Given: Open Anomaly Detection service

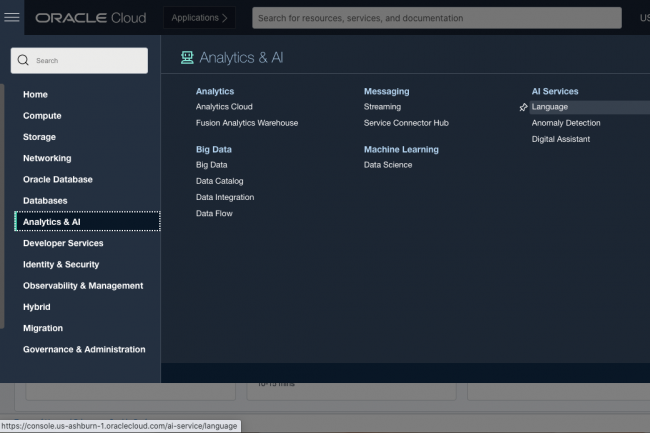Looking at the screenshot, I should [566, 123].
